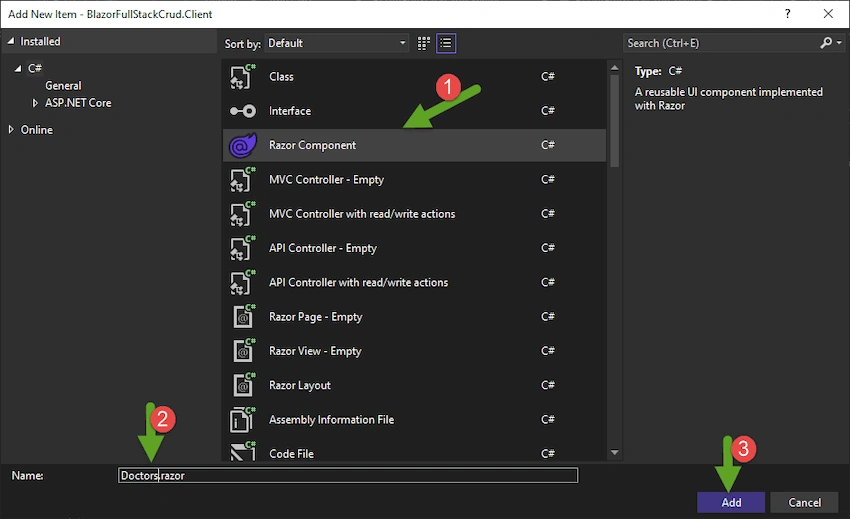Click the template list scroll down arrow
Image resolution: width=850 pixels, height=519 pixels.
(614, 452)
